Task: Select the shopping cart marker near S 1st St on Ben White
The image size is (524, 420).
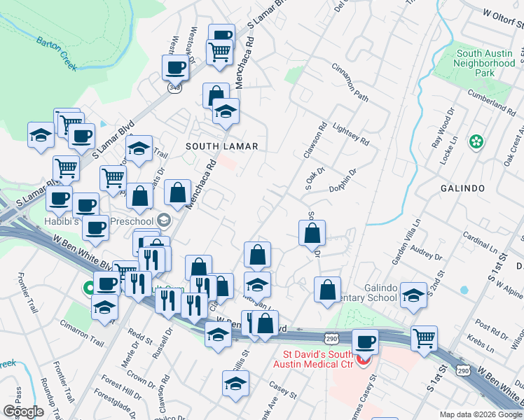Action: point(424,341)
